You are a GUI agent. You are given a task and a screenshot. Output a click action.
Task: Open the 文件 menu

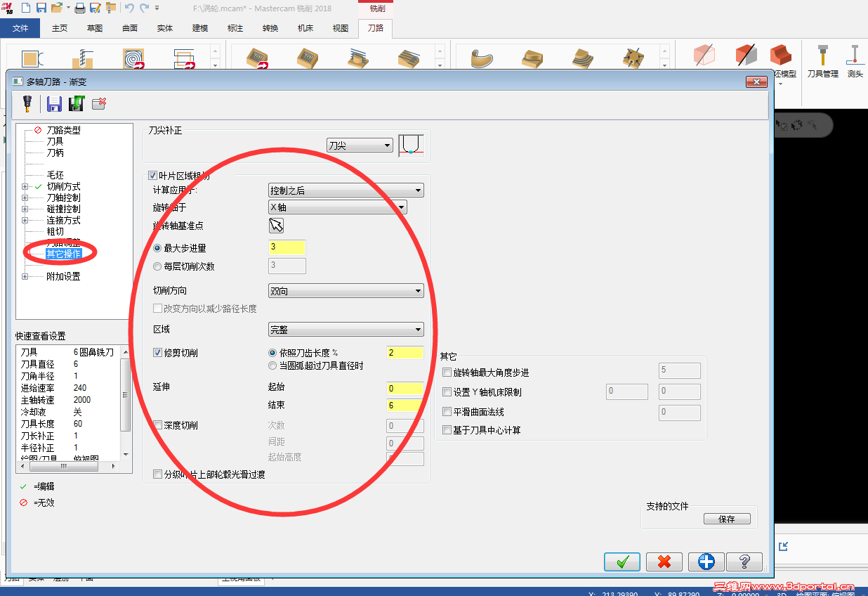tap(20, 28)
